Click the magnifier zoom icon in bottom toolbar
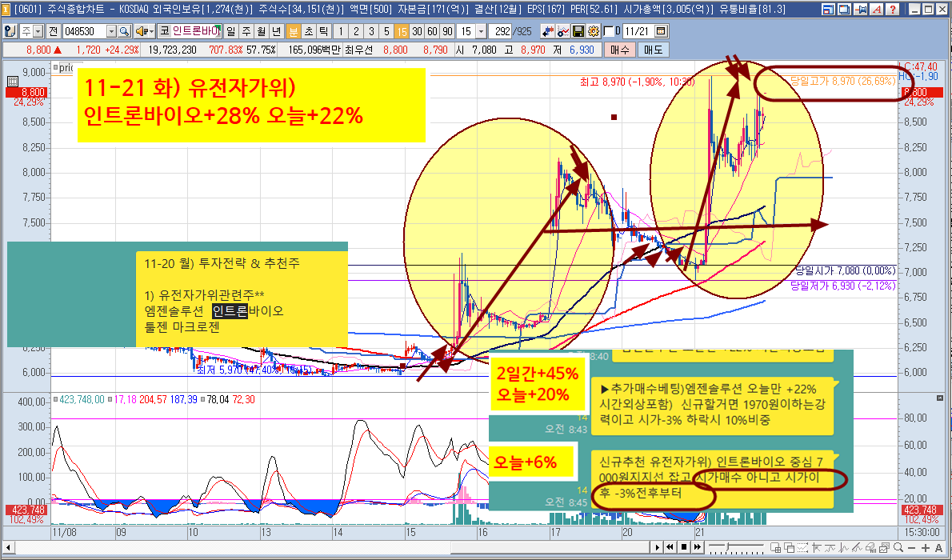Image resolution: width=952 pixels, height=560 pixels. coord(898,547)
